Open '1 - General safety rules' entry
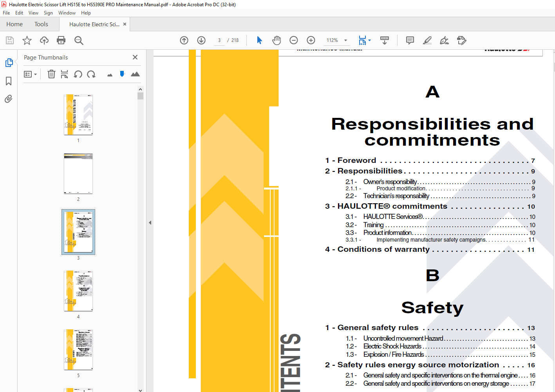555x392 pixels. [x=430, y=328]
